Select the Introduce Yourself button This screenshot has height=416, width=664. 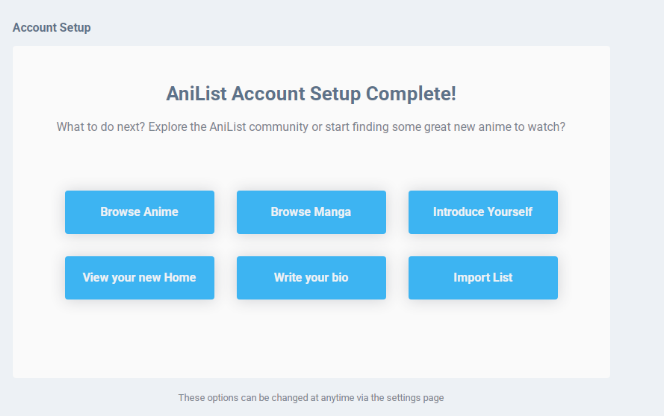[483, 212]
